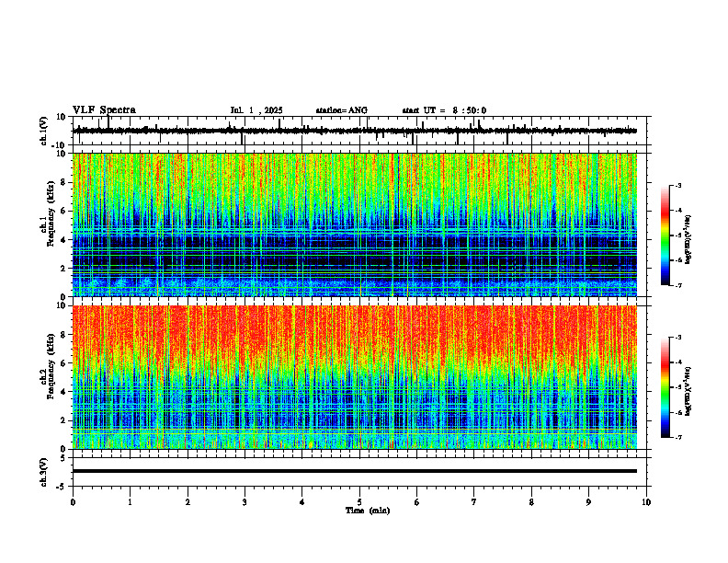Click time axis tick label "7"
This screenshot has height=563, width=728.
coord(474,502)
